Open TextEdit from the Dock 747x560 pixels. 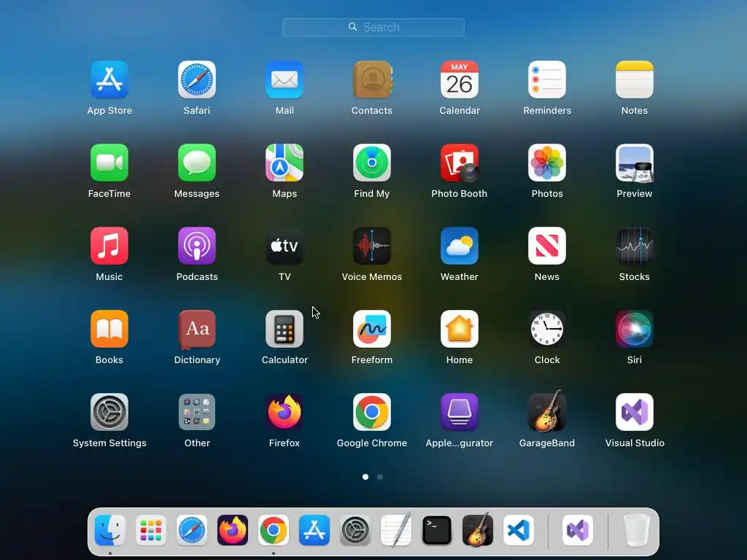click(x=396, y=530)
